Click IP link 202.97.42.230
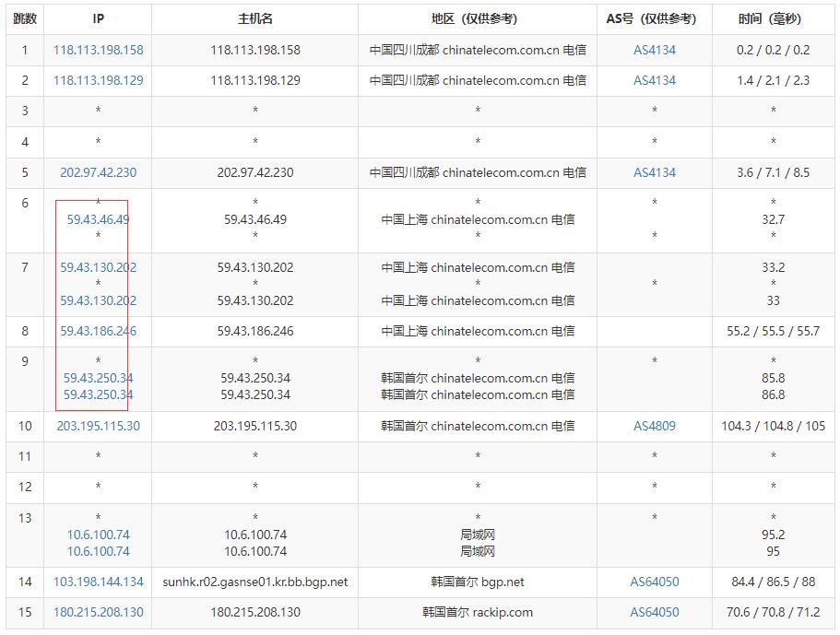The image size is (840, 635). click(x=98, y=172)
